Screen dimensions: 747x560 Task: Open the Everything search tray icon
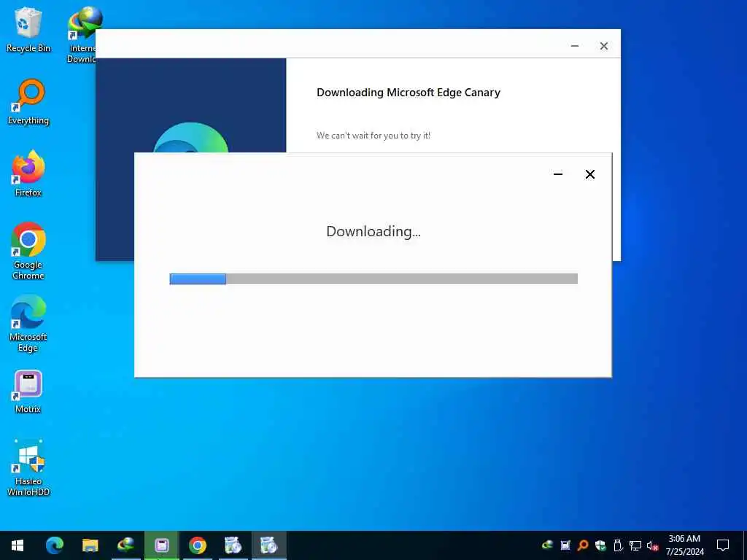583,545
